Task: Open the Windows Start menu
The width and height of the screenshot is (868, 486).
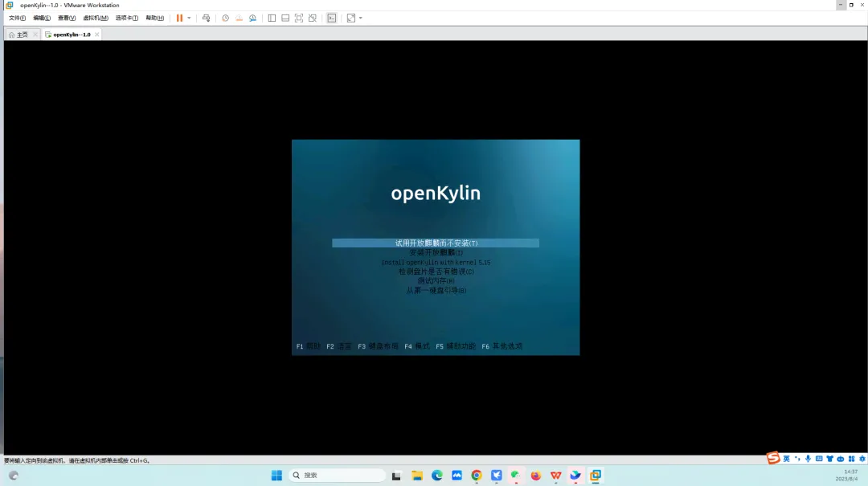Action: point(276,476)
